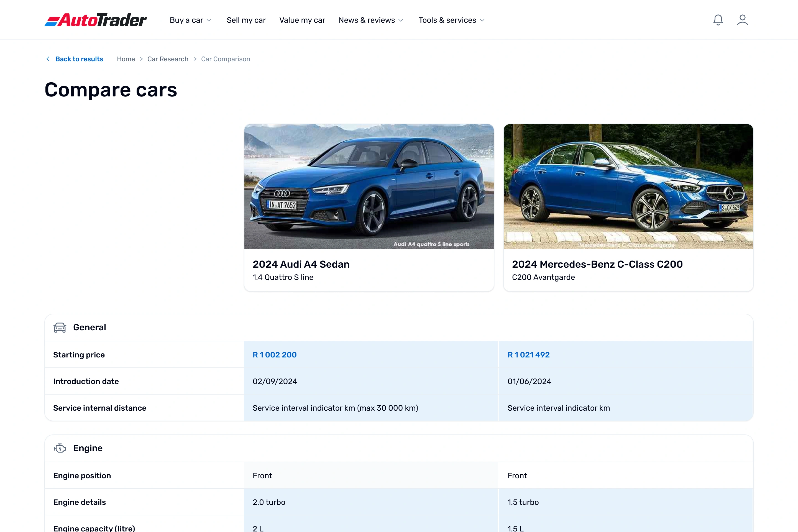Select the 'Service internal distance' row label
798x532 pixels.
(x=100, y=408)
